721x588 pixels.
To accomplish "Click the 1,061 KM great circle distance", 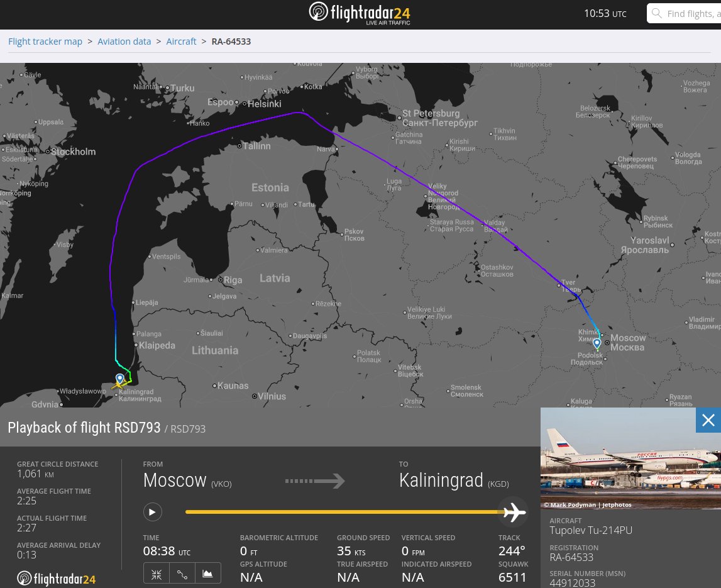I will click(x=35, y=474).
